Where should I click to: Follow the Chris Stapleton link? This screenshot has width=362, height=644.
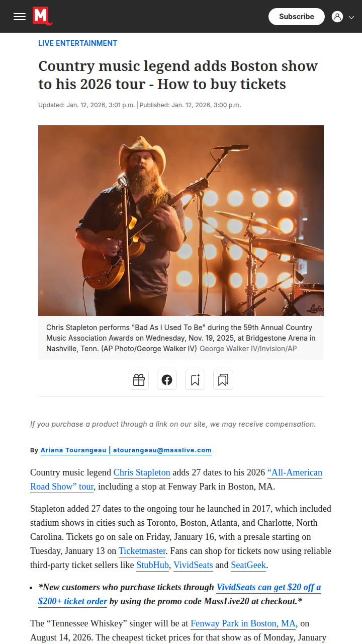(142, 472)
